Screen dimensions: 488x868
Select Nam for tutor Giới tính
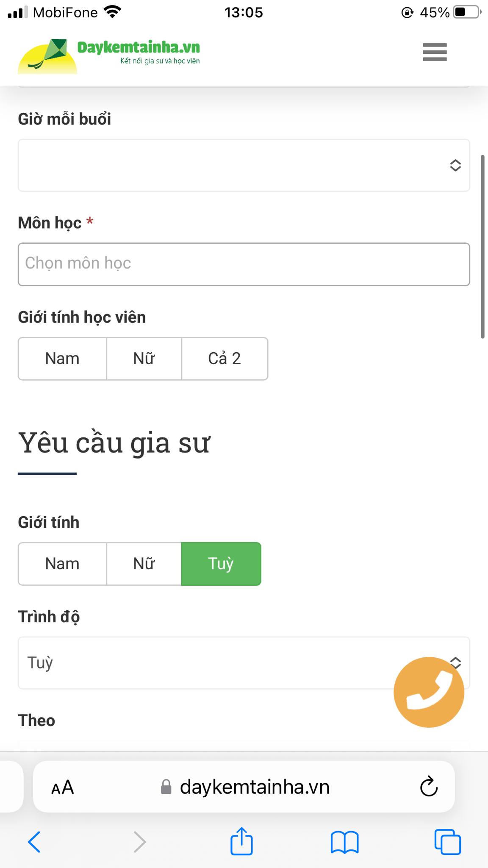(x=62, y=564)
